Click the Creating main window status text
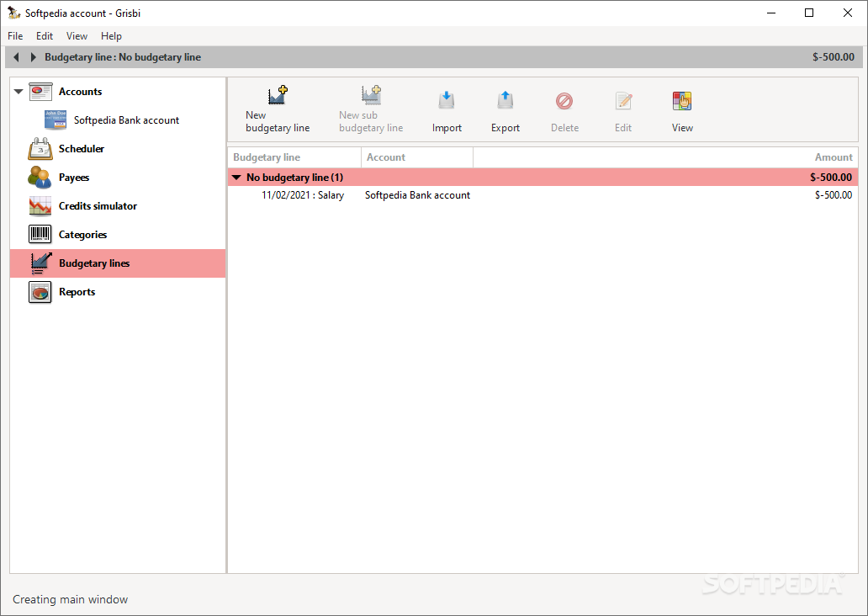 [71, 599]
